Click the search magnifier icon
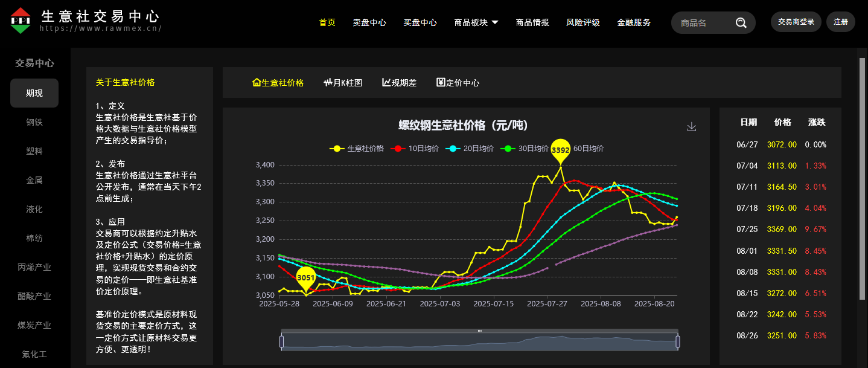Viewport: 868px width, 368px height. click(741, 23)
